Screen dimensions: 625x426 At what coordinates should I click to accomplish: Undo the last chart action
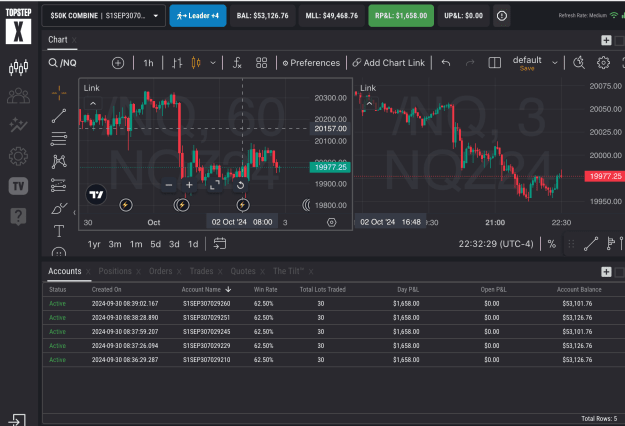(x=446, y=63)
